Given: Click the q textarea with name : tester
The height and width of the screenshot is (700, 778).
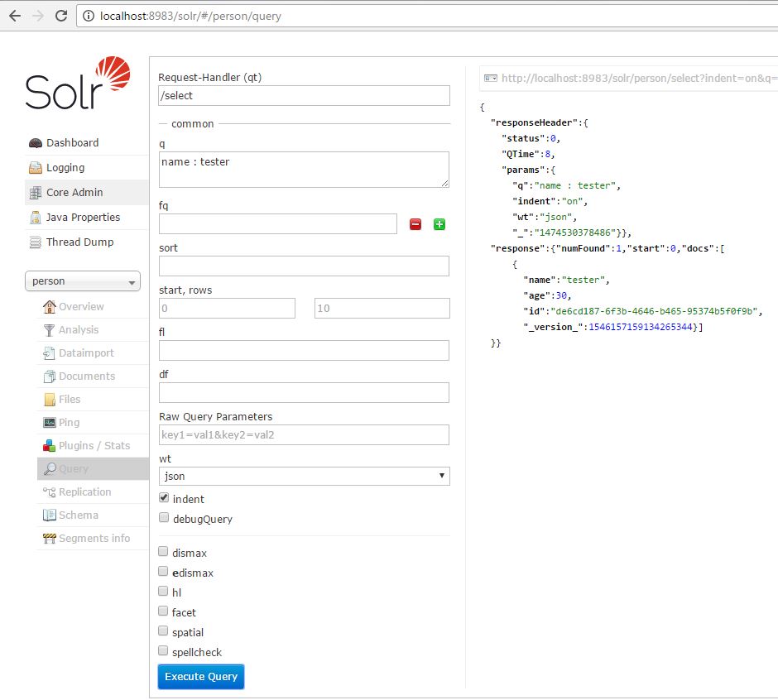Looking at the screenshot, I should (x=304, y=170).
